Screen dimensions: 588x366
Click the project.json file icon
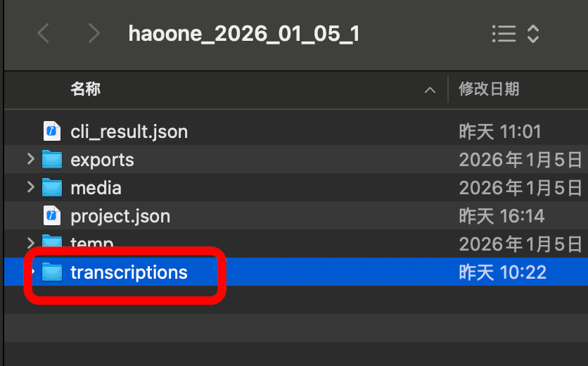pyautogui.click(x=52, y=215)
